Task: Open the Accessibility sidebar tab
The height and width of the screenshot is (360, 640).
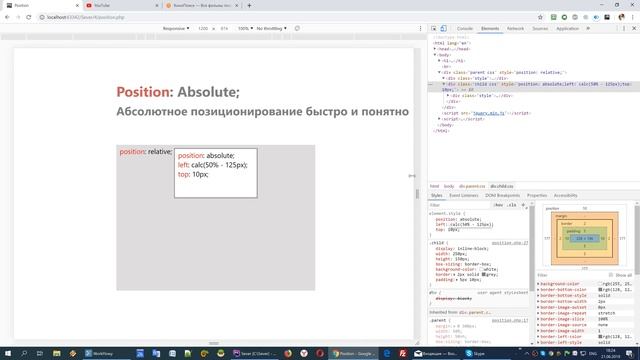Action: [x=565, y=196]
